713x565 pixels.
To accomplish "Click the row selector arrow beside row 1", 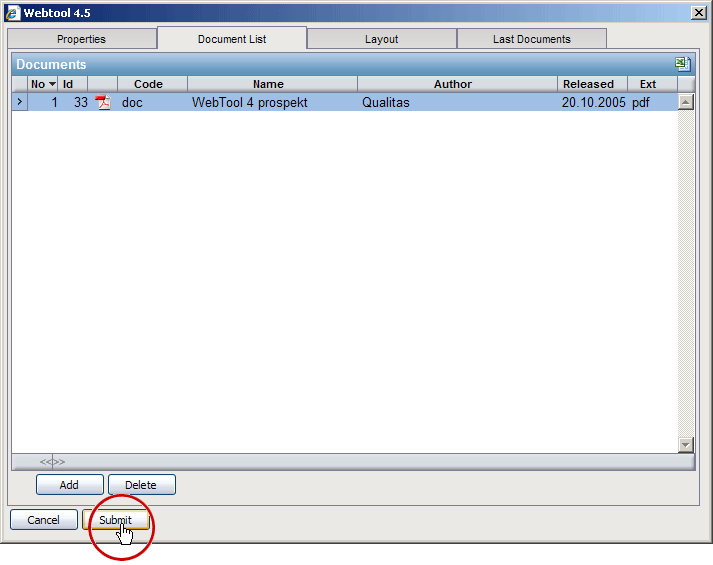I will 19,102.
